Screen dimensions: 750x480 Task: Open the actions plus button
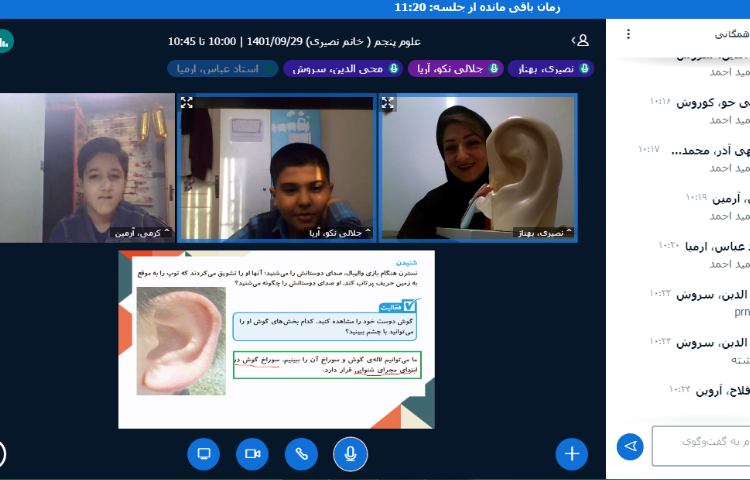coord(572,454)
